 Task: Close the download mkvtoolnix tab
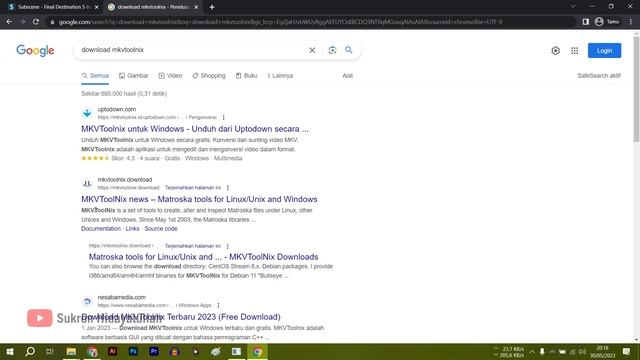pyautogui.click(x=196, y=7)
